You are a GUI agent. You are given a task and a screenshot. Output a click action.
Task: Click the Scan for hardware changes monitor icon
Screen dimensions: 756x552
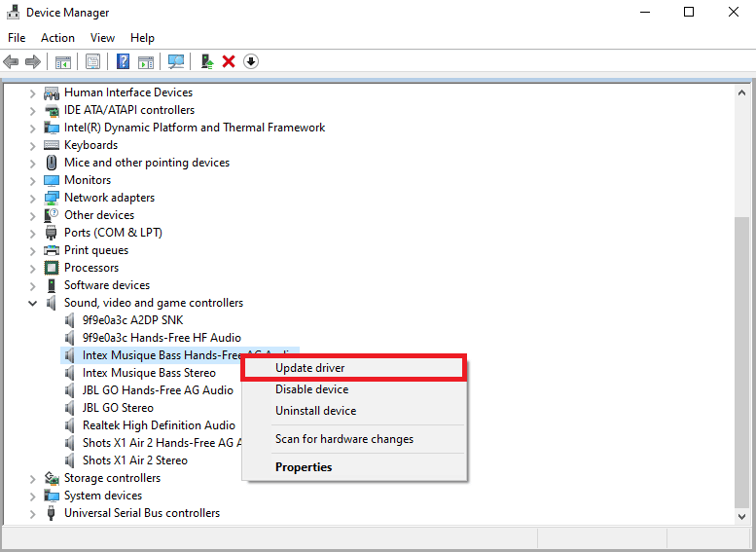(x=176, y=61)
